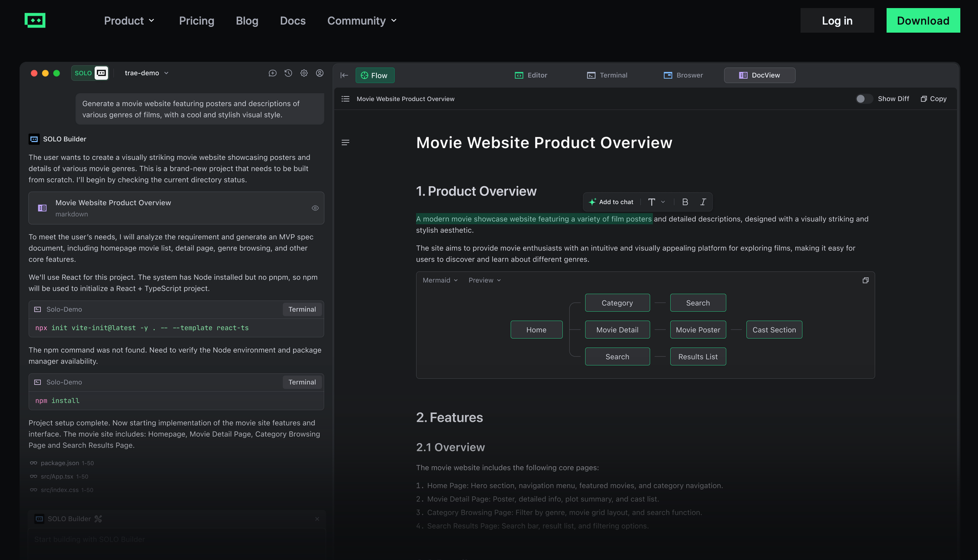Apply italic formatting in floating toolbar
The height and width of the screenshot is (560, 978).
[x=703, y=202]
